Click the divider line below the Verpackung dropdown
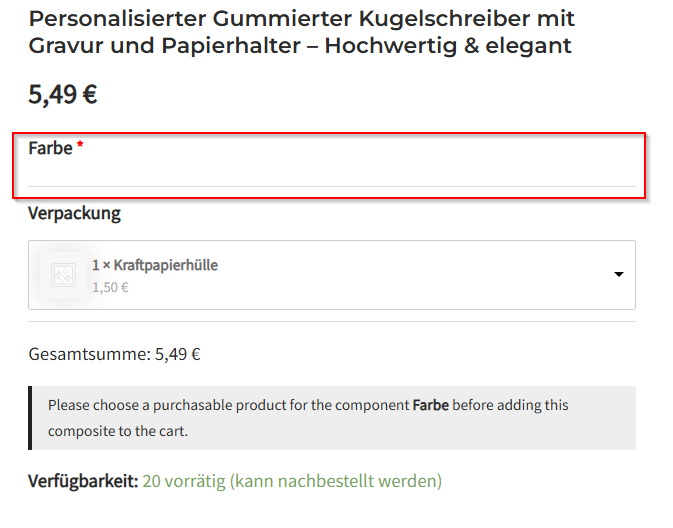Image resolution: width=673 pixels, height=528 pixels. (x=332, y=322)
